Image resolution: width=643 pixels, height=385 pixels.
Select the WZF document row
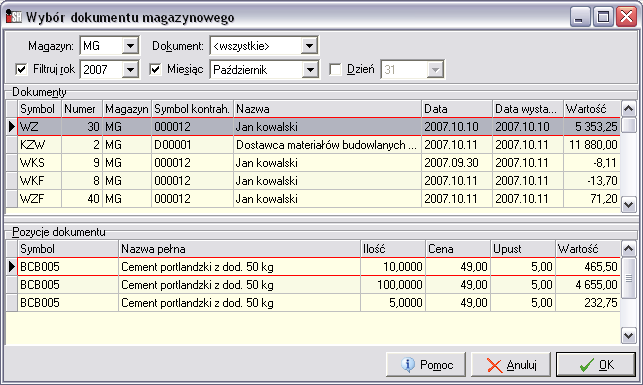click(x=319, y=199)
